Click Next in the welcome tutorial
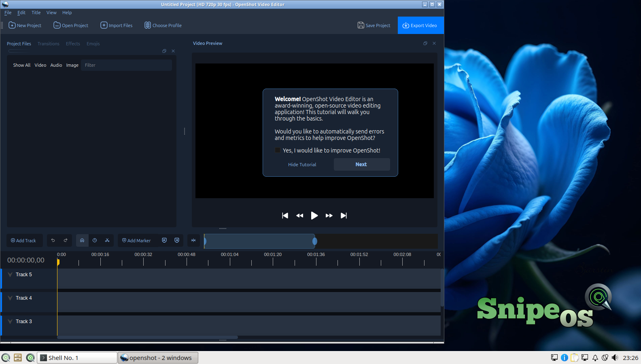This screenshot has width=641, height=364. point(361,164)
